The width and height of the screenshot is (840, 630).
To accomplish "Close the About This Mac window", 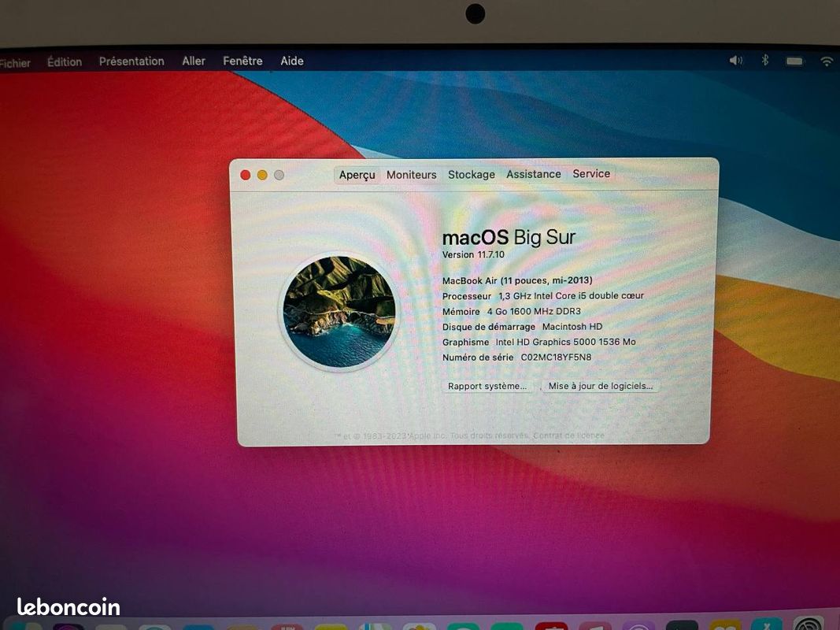I will (x=246, y=175).
